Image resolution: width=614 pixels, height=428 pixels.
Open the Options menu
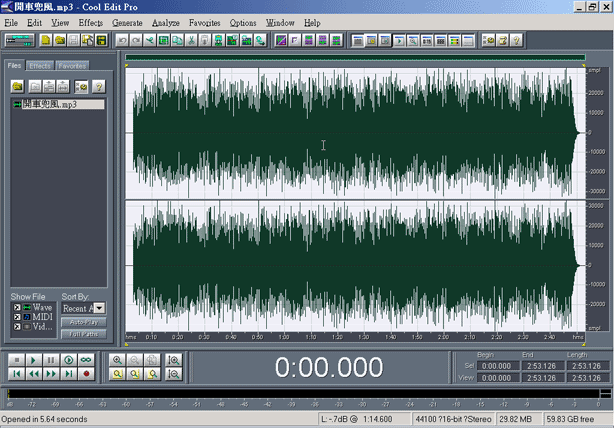point(243,23)
